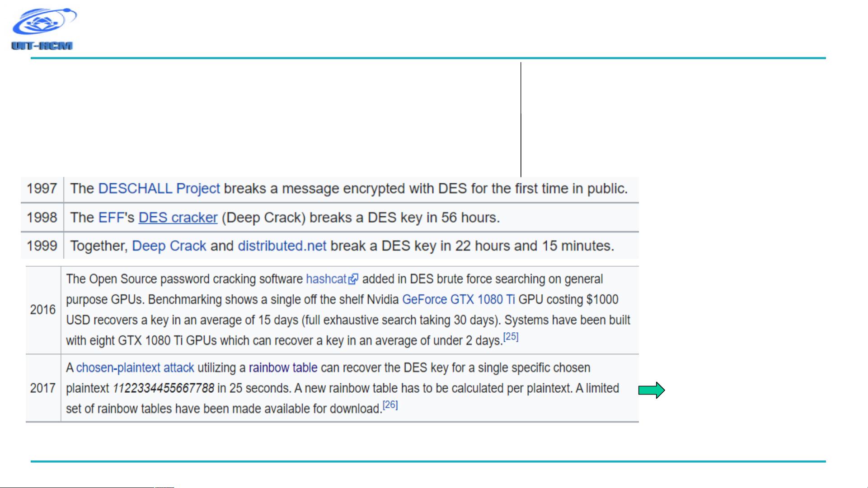Open the GeForce GTX 1080 Ti link
Screen dimensions: 868x488
click(x=458, y=300)
